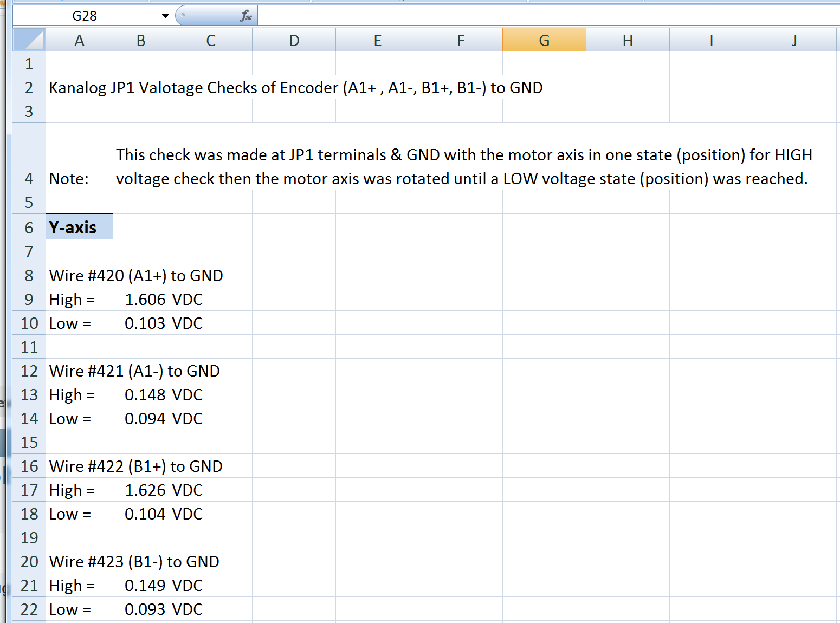This screenshot has height=623, width=840.
Task: Select the Note: label cell
Action: click(x=79, y=178)
